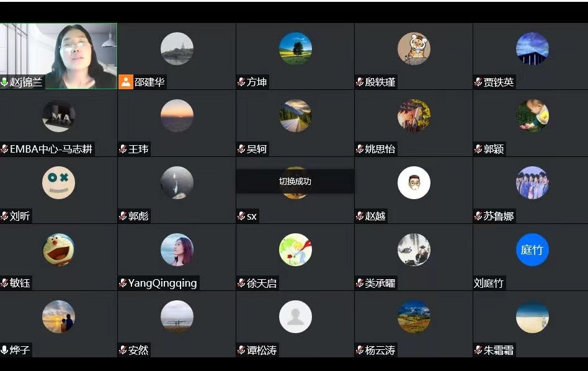Click the white microphone icon beside 烨子
Image resolution: width=588 pixels, height=371 pixels.
point(4,350)
